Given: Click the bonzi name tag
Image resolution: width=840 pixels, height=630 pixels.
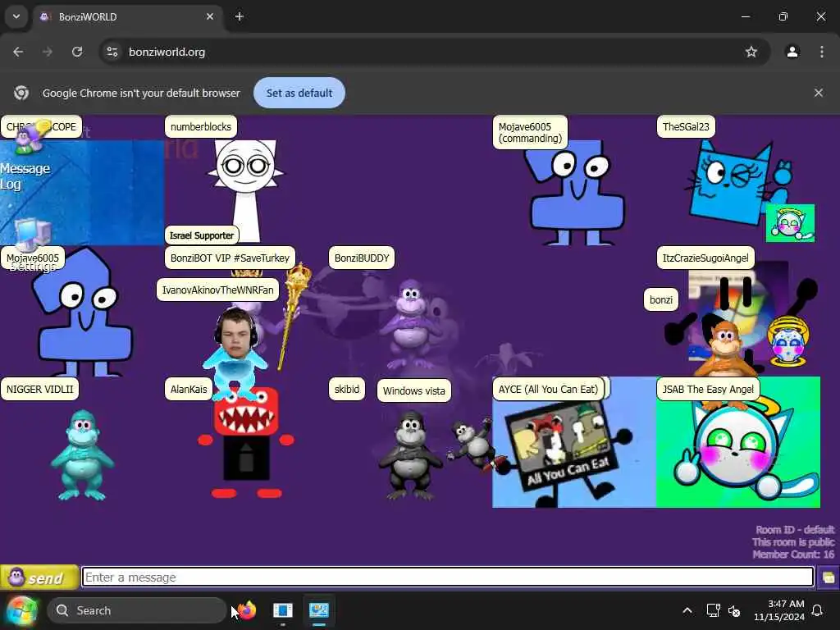Looking at the screenshot, I should 661,299.
